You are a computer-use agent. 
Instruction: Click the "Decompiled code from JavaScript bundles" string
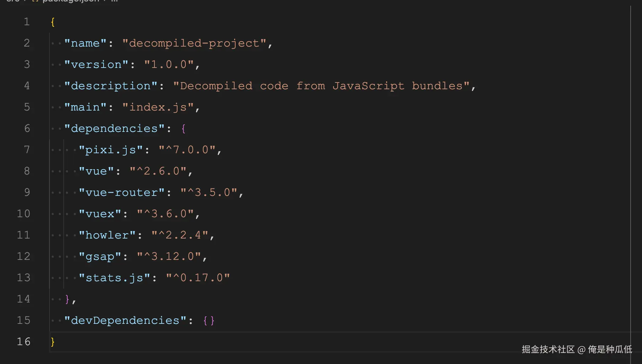[x=322, y=86]
